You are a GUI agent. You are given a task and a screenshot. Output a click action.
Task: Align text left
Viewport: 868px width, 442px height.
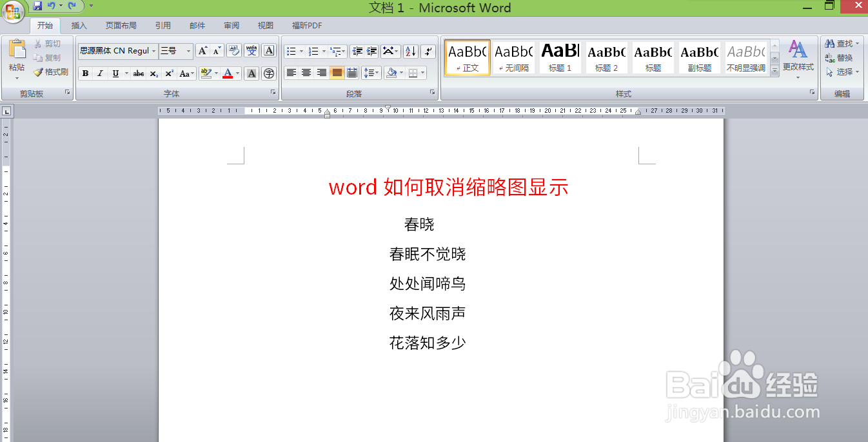click(x=291, y=73)
